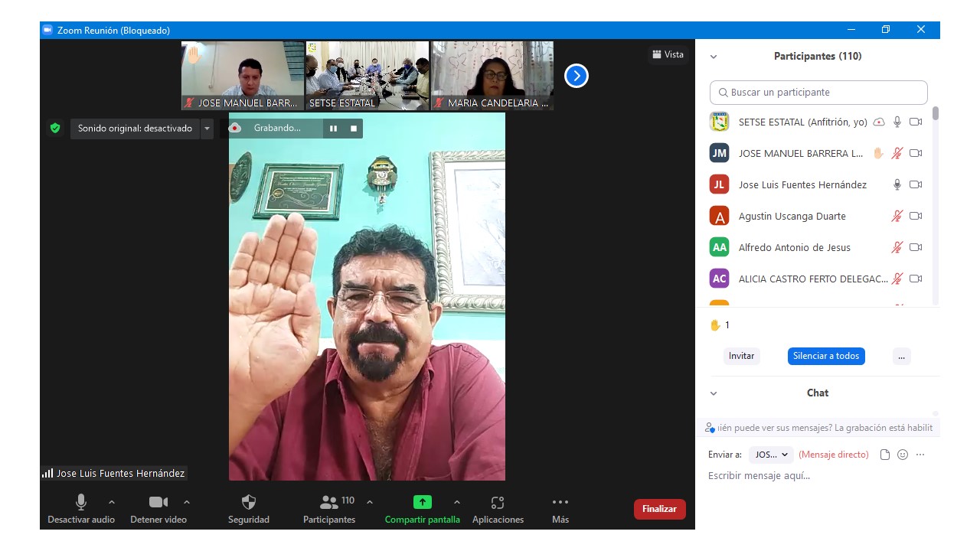The image size is (980, 551).
Task: Open the chat emoji picker
Action: point(903,455)
